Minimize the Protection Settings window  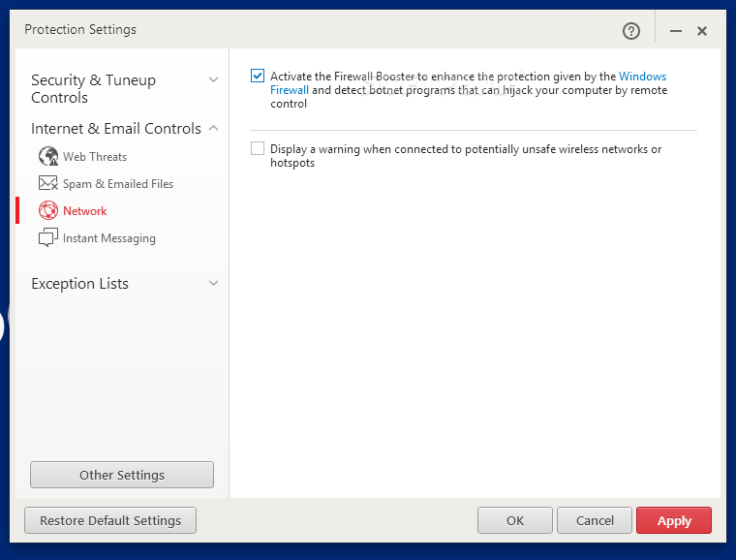click(675, 31)
